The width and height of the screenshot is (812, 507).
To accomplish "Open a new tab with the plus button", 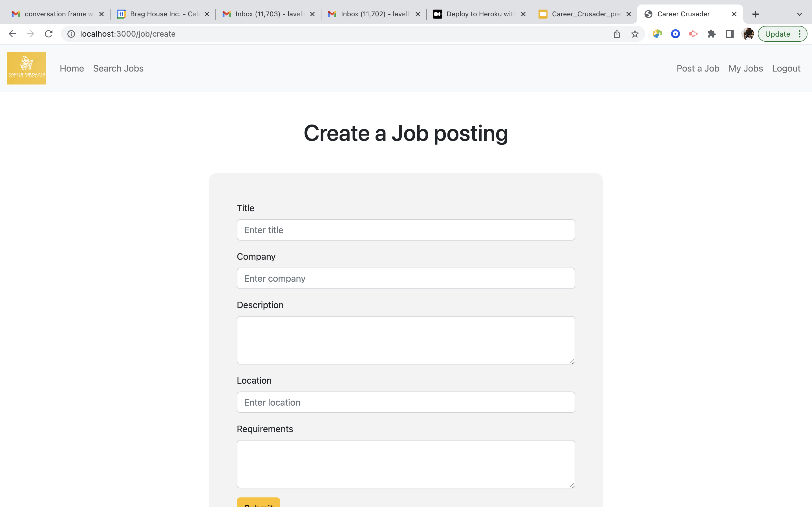I will click(755, 14).
